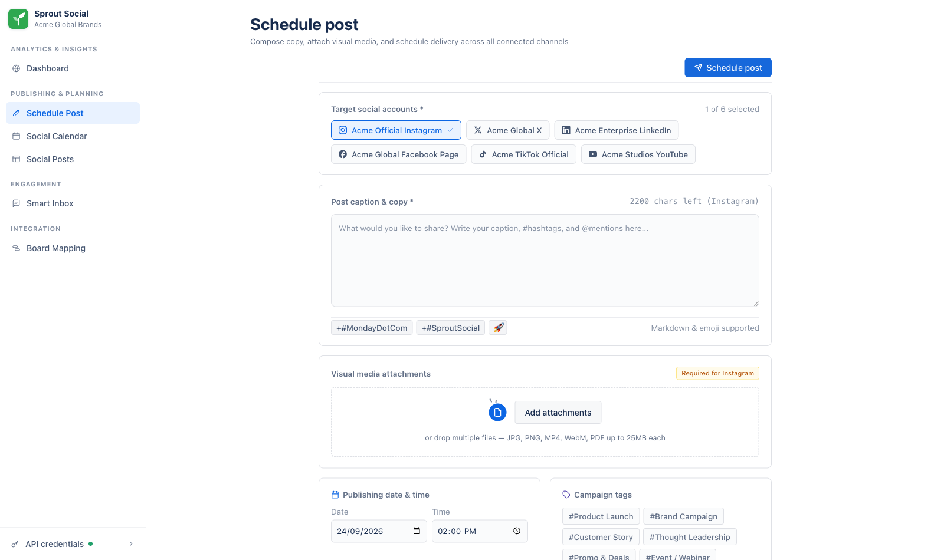Viewport: 944px width, 560px height.
Task: Click the blue file upload icon
Action: pyautogui.click(x=497, y=412)
